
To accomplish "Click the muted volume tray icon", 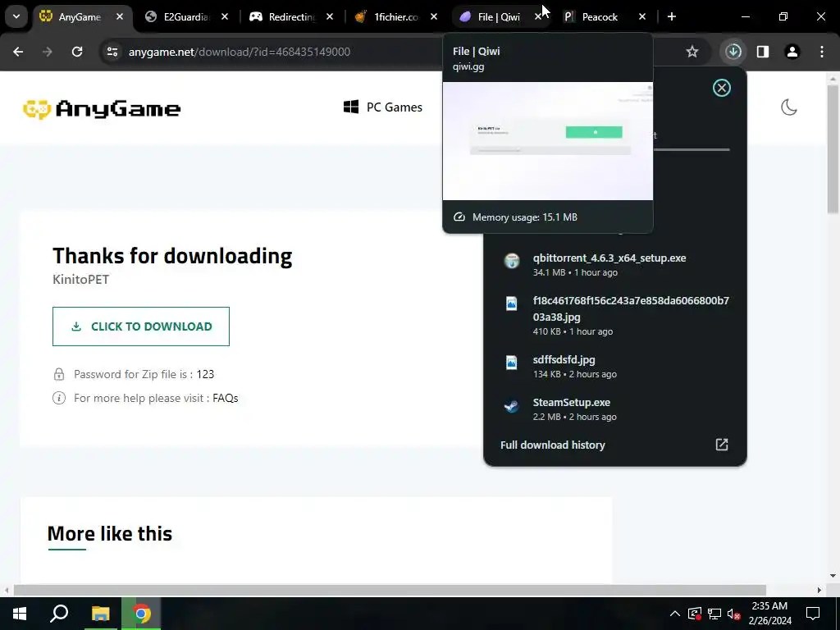I will point(734,614).
